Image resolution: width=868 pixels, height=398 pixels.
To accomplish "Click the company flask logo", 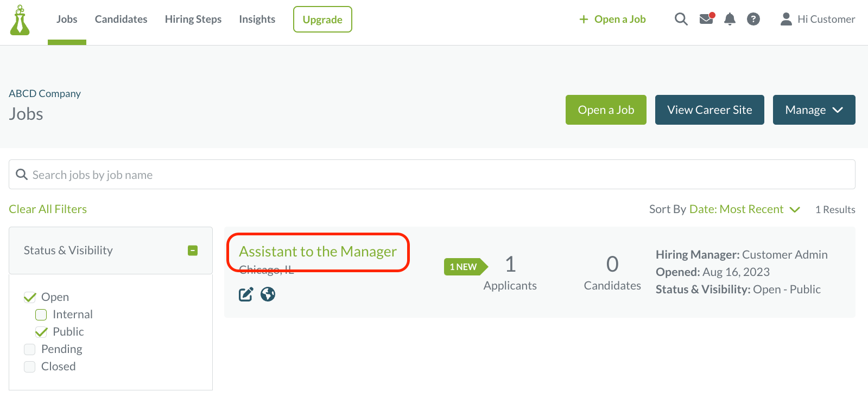I will pyautogui.click(x=20, y=19).
